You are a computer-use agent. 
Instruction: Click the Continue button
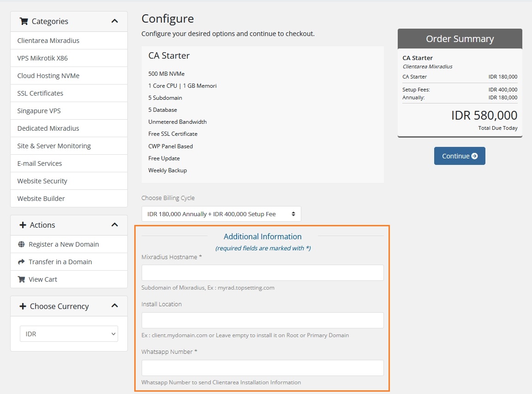pyautogui.click(x=460, y=156)
